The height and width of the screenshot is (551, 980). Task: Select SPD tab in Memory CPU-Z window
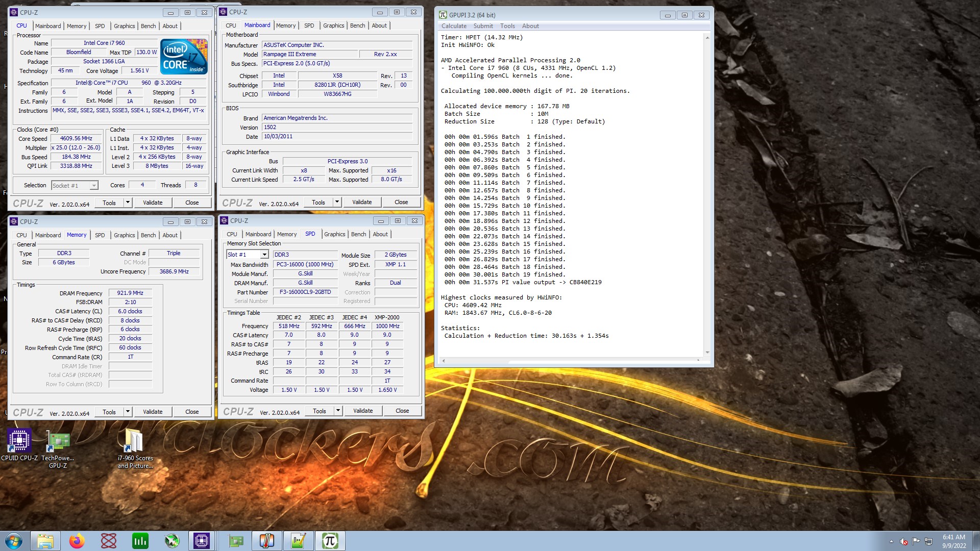(100, 235)
